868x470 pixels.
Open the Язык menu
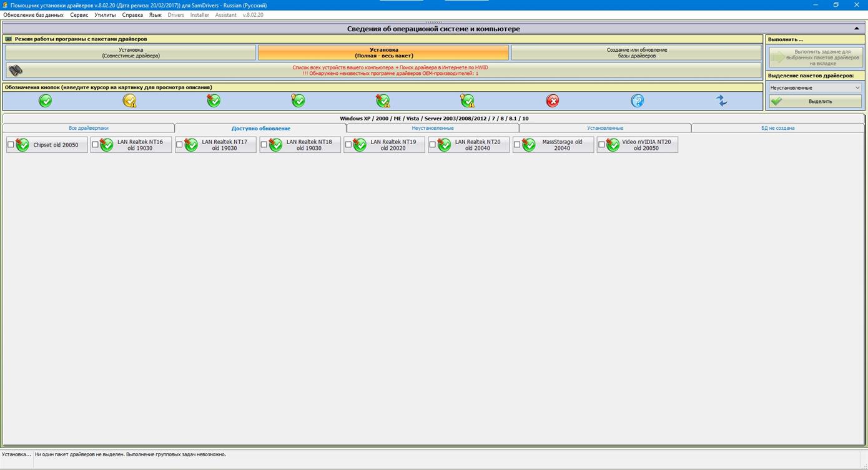155,15
